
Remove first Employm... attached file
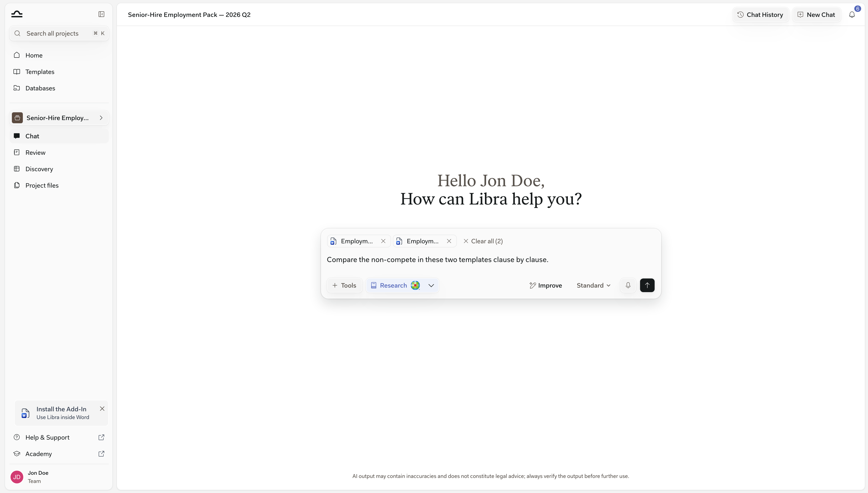click(383, 241)
